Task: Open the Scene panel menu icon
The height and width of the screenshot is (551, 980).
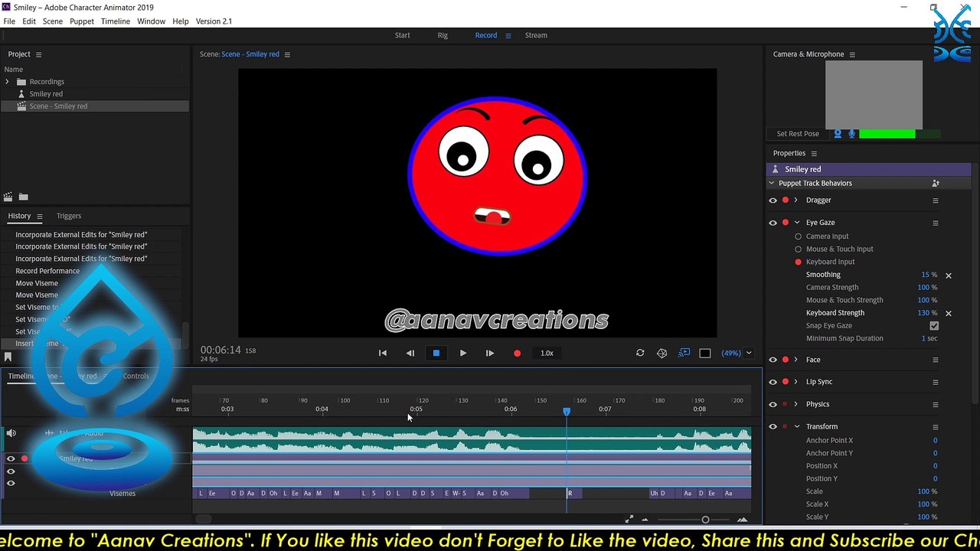Action: [x=287, y=54]
